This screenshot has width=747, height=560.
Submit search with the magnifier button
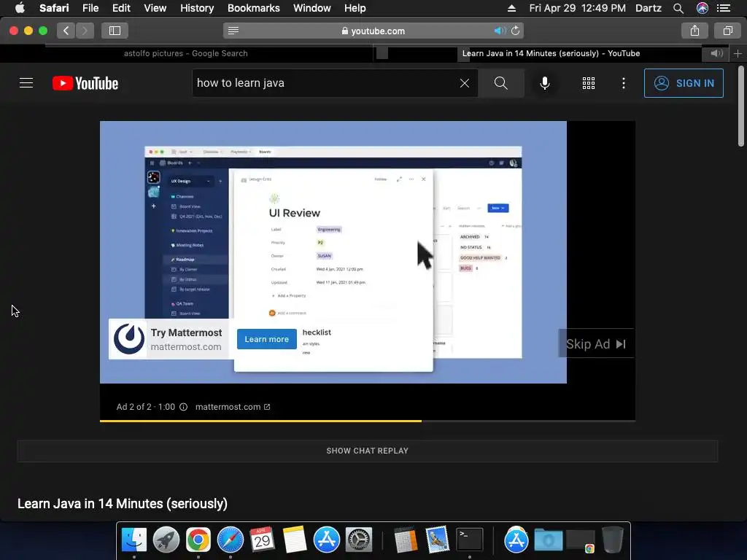point(500,83)
